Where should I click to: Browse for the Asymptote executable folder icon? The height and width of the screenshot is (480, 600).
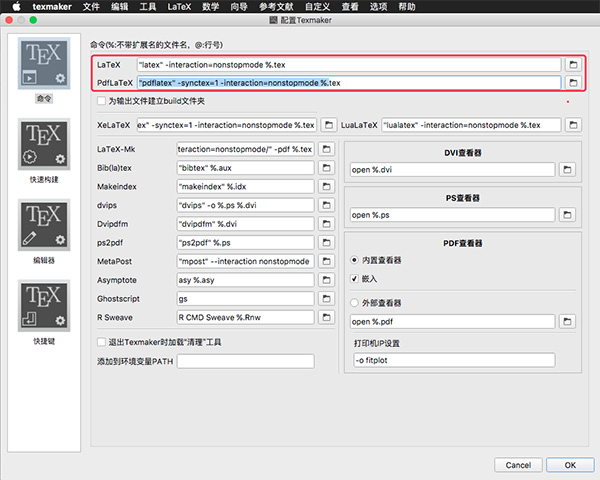point(326,280)
